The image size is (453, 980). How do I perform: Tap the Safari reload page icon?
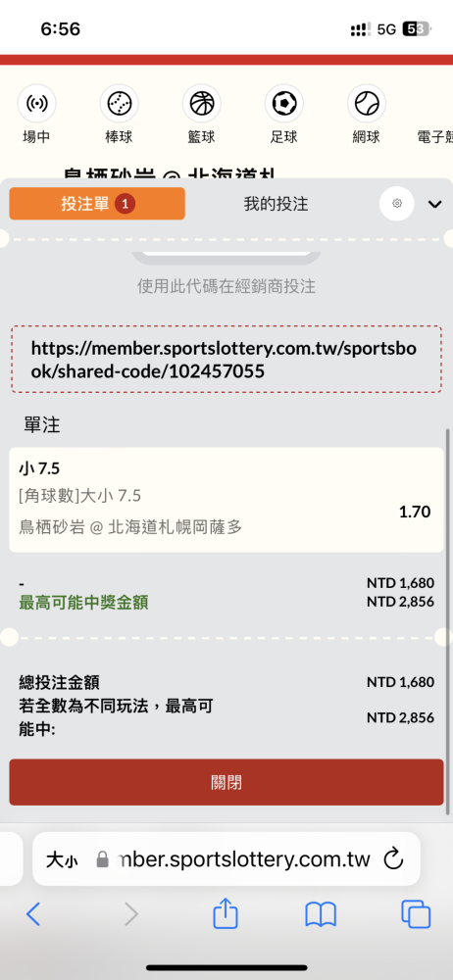click(x=393, y=858)
